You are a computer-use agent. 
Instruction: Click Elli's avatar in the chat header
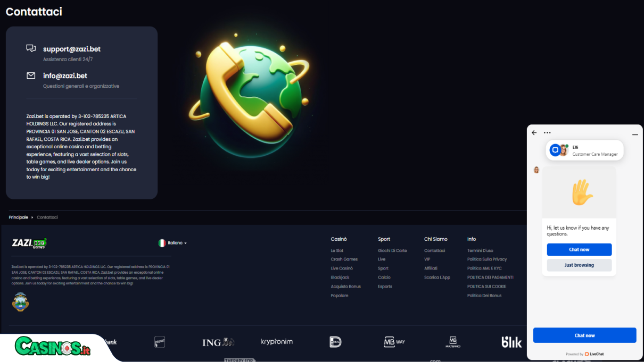563,150
